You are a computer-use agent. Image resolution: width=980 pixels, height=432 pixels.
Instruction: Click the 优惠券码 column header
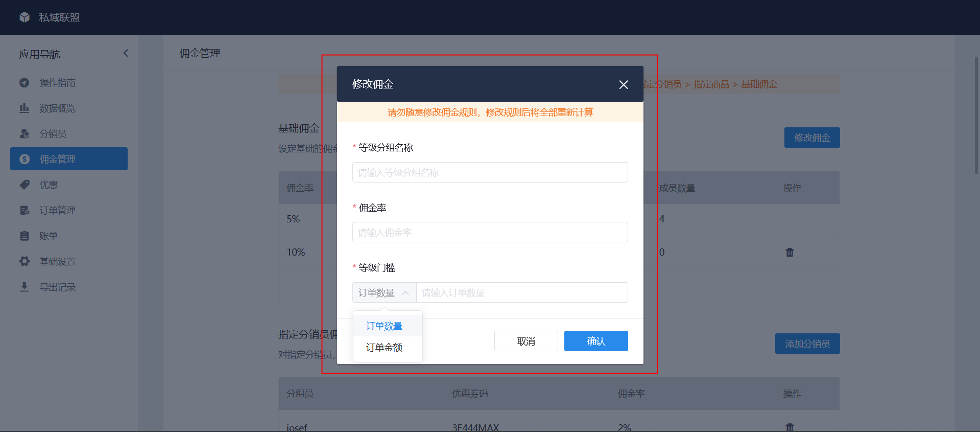[x=470, y=394]
